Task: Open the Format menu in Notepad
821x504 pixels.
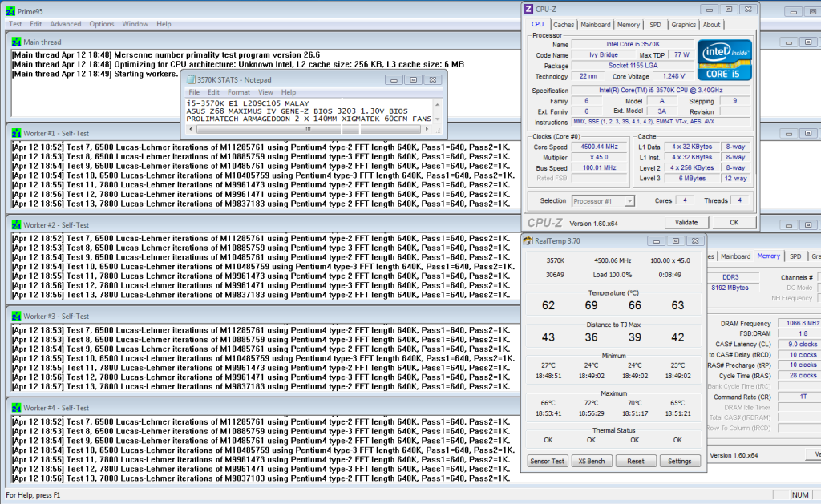Action: (x=238, y=93)
